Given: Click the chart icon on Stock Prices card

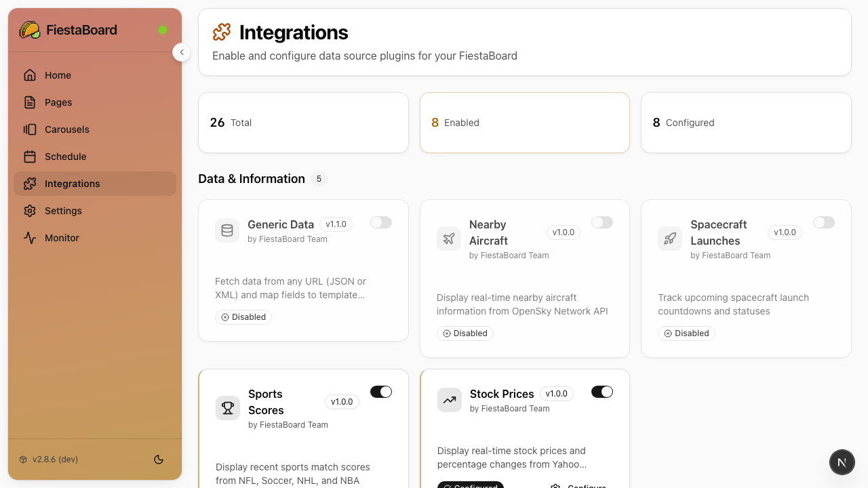Looking at the screenshot, I should tap(449, 400).
